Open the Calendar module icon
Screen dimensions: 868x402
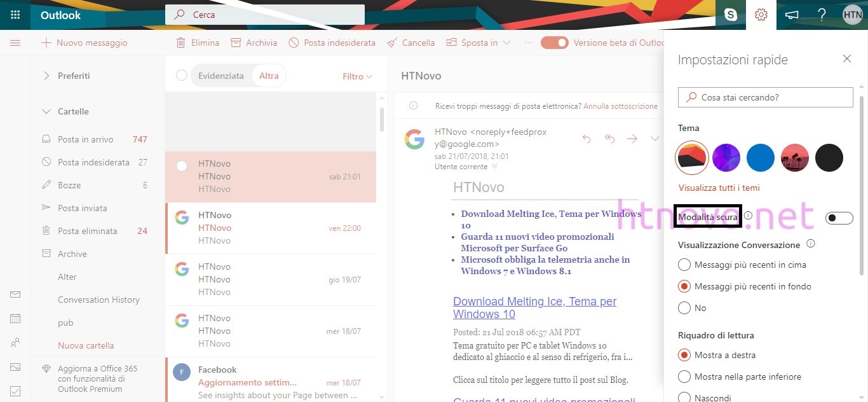coord(15,319)
